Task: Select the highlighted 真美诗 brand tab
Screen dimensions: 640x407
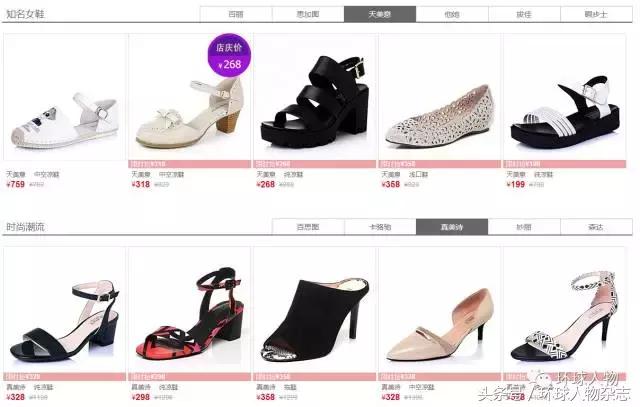Action: click(452, 227)
